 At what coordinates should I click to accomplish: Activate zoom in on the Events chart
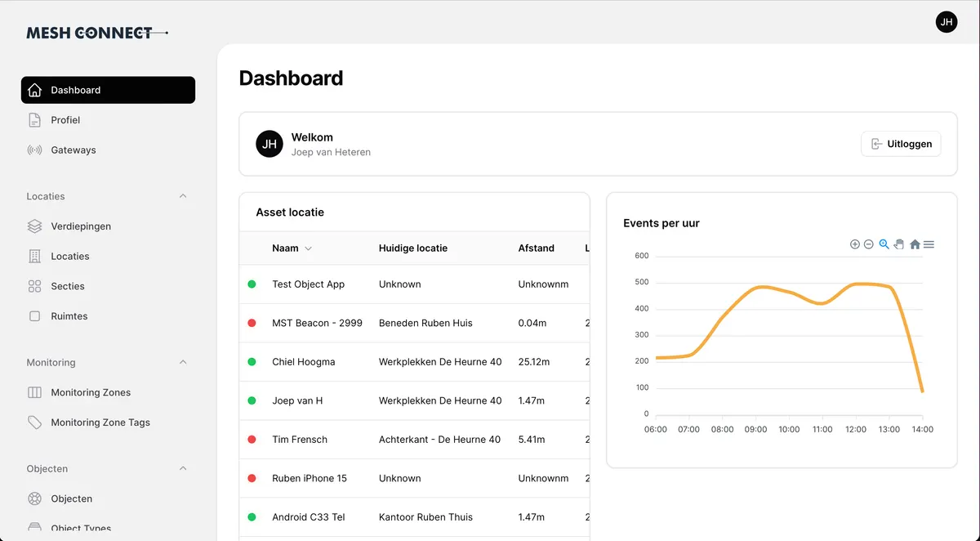(x=854, y=244)
